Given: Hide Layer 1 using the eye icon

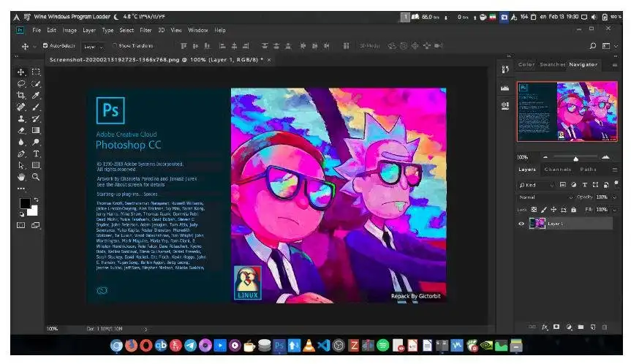Looking at the screenshot, I should point(521,224).
